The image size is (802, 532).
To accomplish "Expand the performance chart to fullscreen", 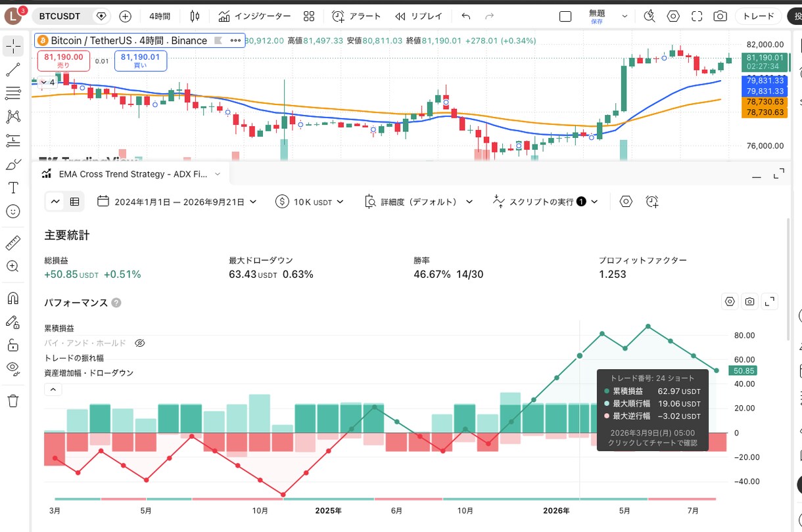I will point(770,301).
